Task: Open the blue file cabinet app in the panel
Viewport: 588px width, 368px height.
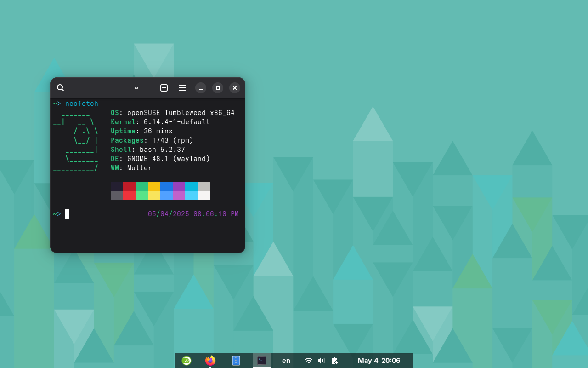Action: [236, 361]
